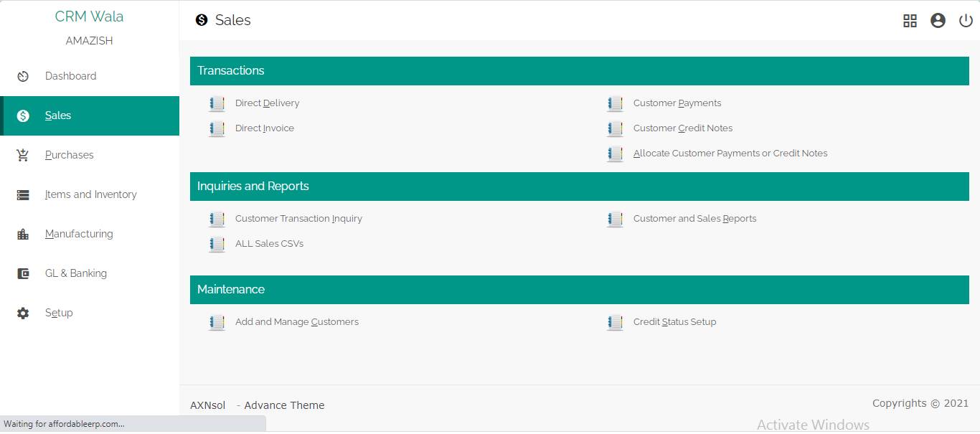Click the Items and Inventory list icon
Viewport: 980px width, 434px height.
tap(23, 195)
